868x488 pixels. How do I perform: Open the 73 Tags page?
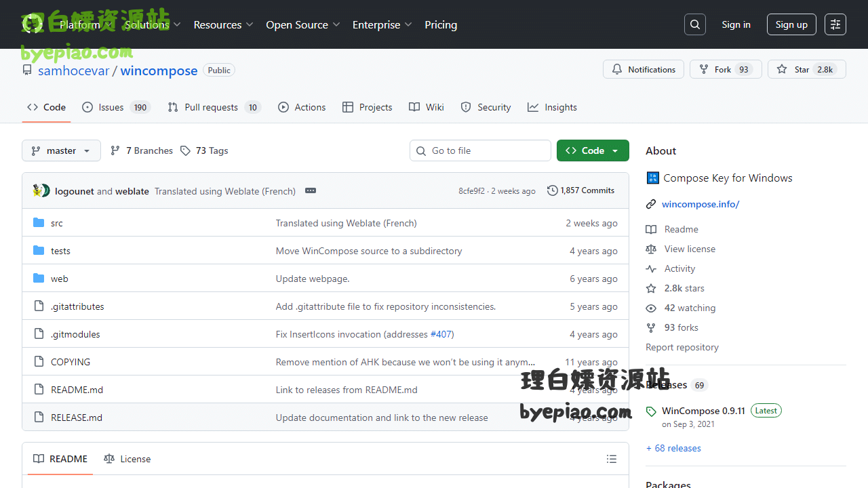205,150
